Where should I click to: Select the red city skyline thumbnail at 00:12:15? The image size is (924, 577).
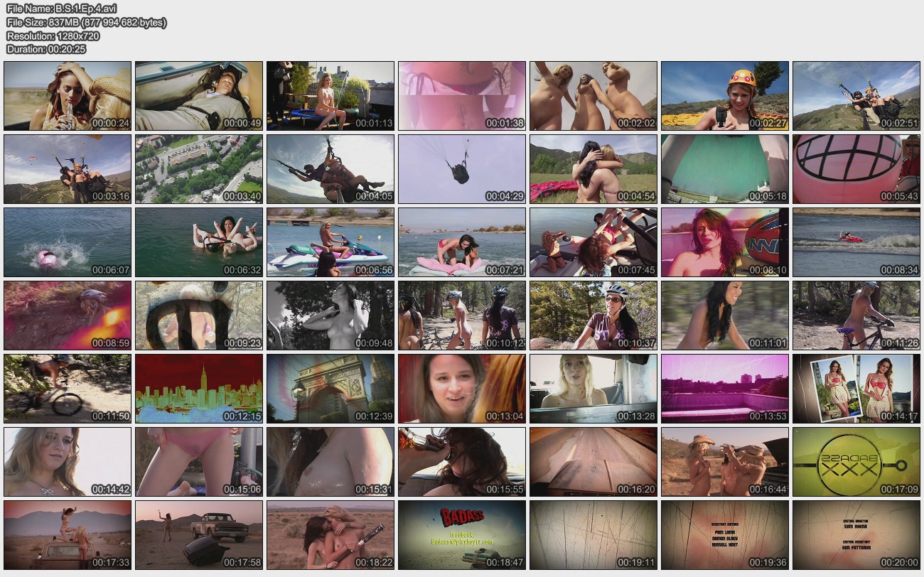pyautogui.click(x=199, y=389)
